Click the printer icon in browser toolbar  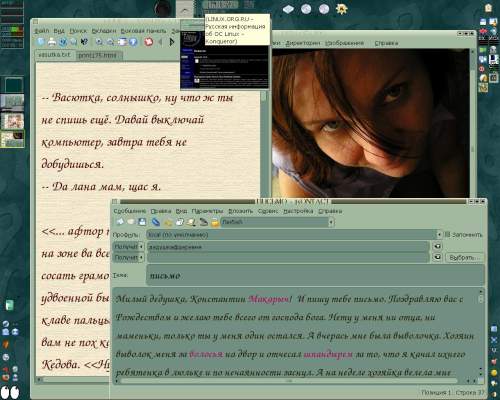coord(52,42)
